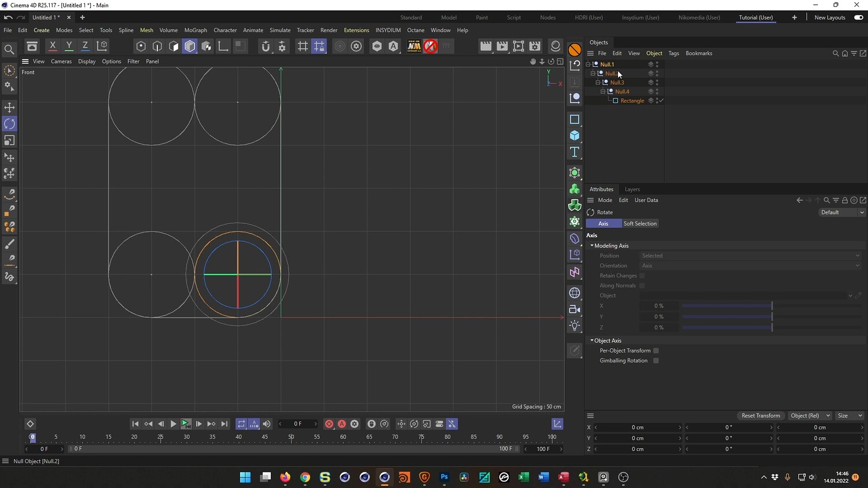The image size is (868, 488).
Task: Click the Camera object icon
Action: click(x=574, y=309)
